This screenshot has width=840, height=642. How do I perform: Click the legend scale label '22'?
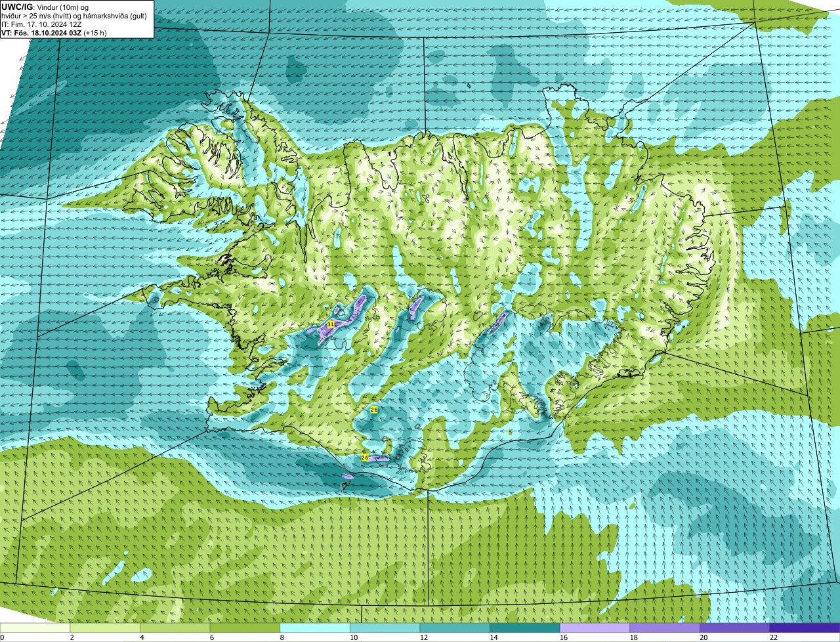pyautogui.click(x=774, y=637)
